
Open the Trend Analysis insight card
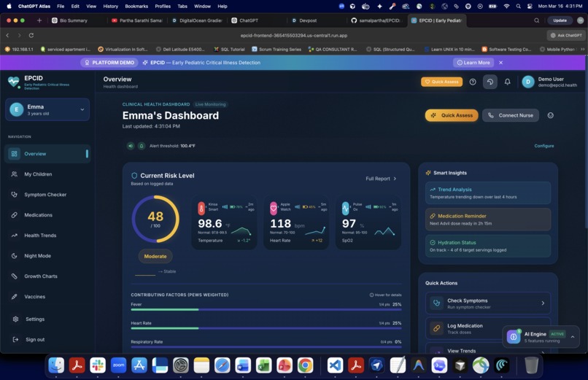(x=488, y=193)
